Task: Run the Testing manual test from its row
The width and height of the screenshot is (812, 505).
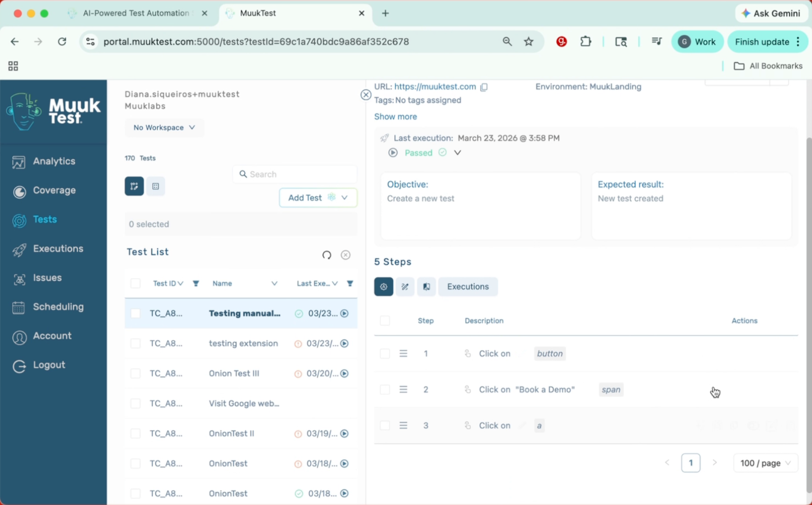Action: tap(344, 313)
